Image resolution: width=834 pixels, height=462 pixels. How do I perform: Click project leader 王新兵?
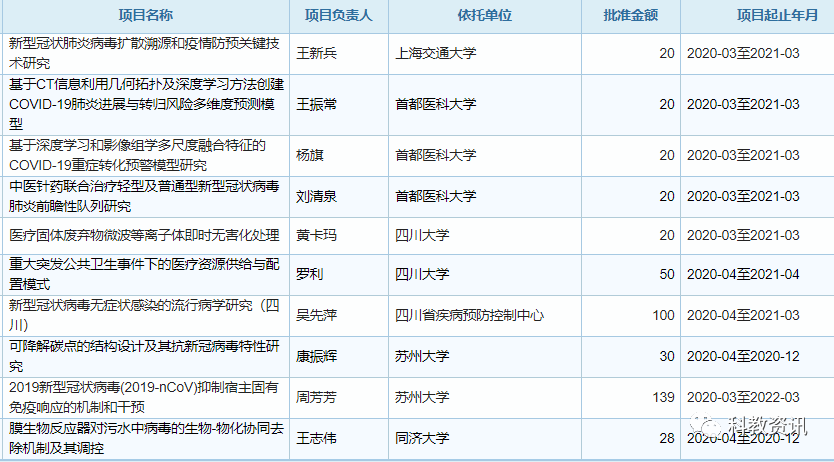[x=317, y=53]
